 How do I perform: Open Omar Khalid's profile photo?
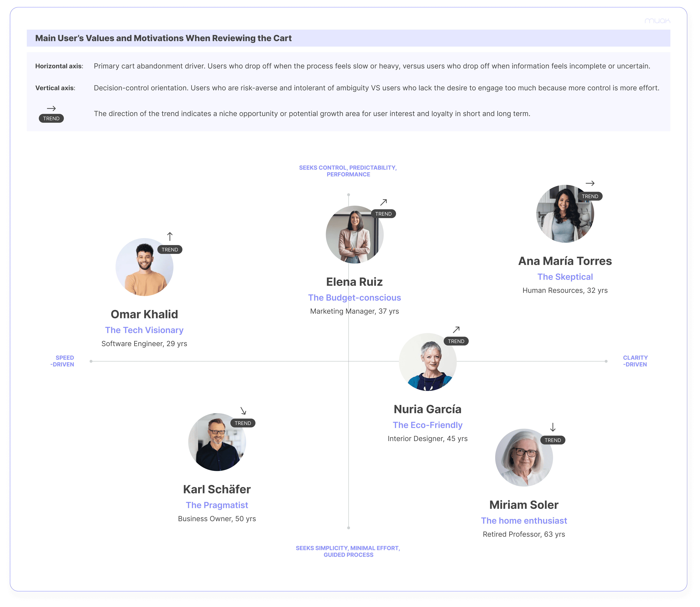click(145, 267)
